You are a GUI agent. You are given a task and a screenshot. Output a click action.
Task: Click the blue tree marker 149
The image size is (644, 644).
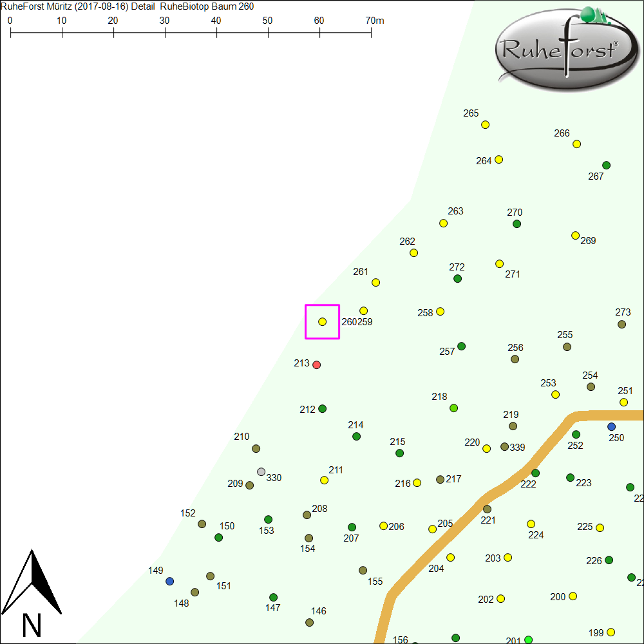[169, 581]
